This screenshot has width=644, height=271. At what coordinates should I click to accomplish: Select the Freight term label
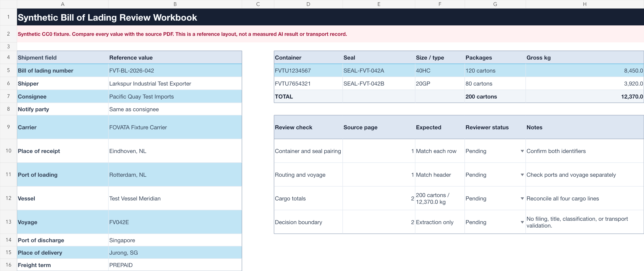(63, 265)
